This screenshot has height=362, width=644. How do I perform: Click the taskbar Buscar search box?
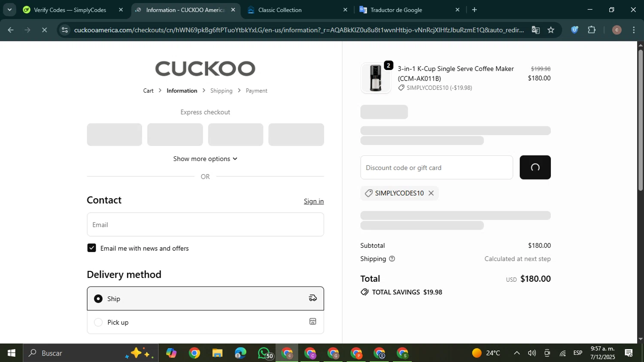(91, 353)
